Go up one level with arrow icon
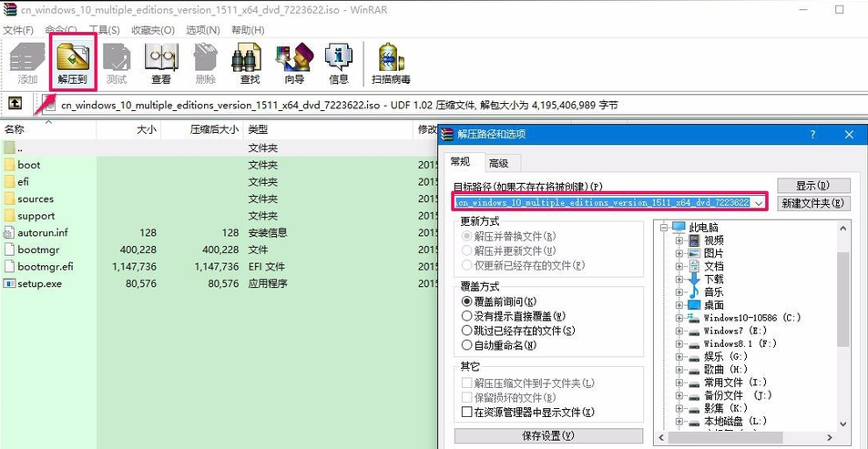 coord(15,103)
